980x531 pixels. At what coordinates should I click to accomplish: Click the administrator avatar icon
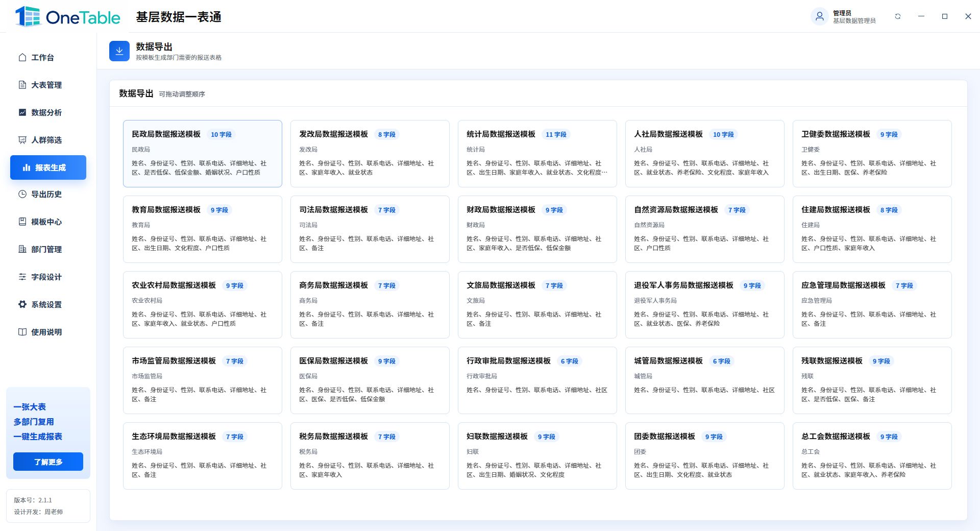tap(820, 16)
